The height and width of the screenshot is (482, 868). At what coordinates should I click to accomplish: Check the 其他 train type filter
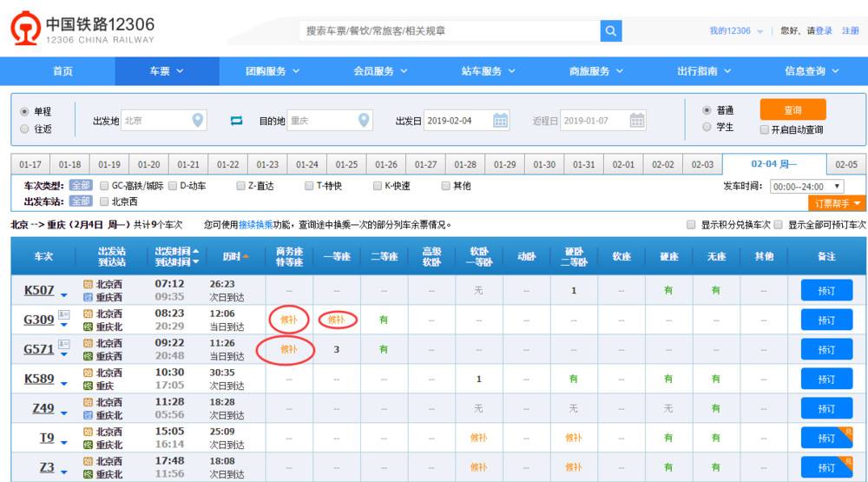[x=445, y=186]
